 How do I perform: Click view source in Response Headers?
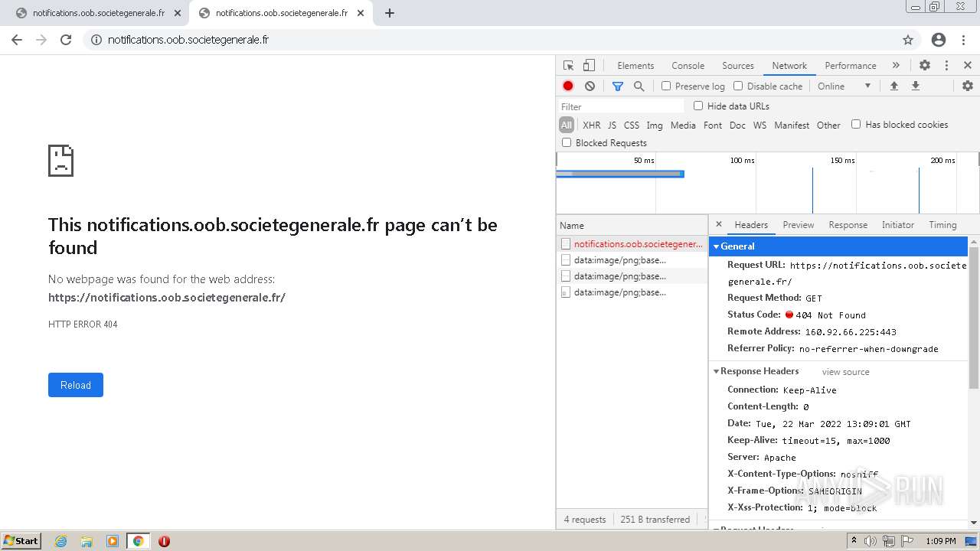[845, 372]
